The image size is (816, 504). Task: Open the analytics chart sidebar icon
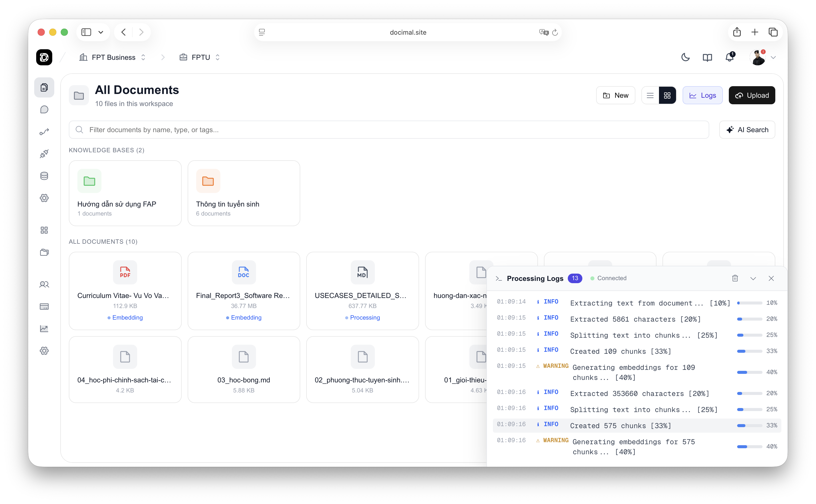click(x=44, y=329)
